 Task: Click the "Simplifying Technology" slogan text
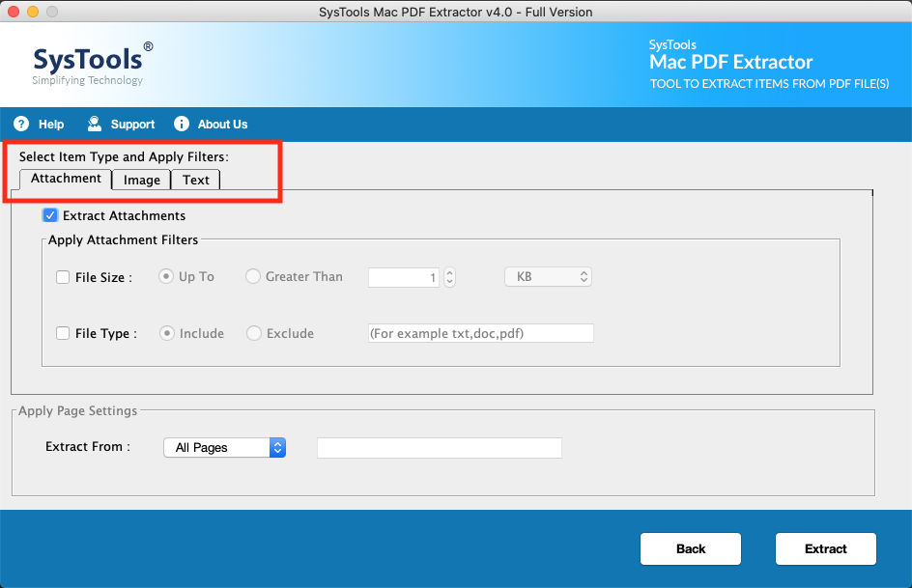tap(87, 80)
